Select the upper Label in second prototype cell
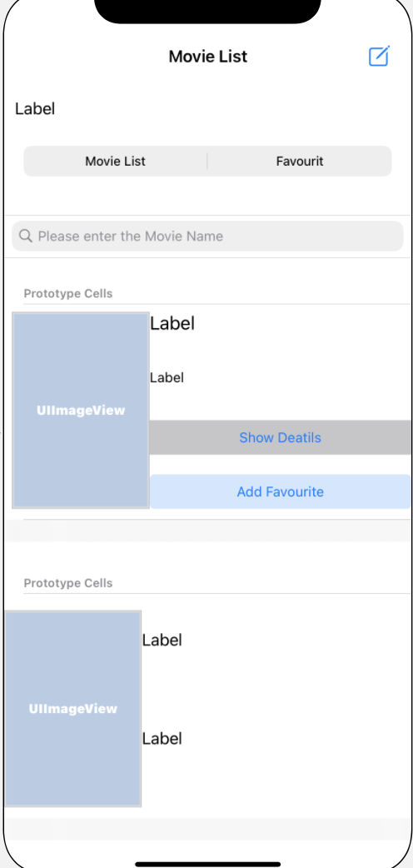413x868 pixels. (x=162, y=640)
